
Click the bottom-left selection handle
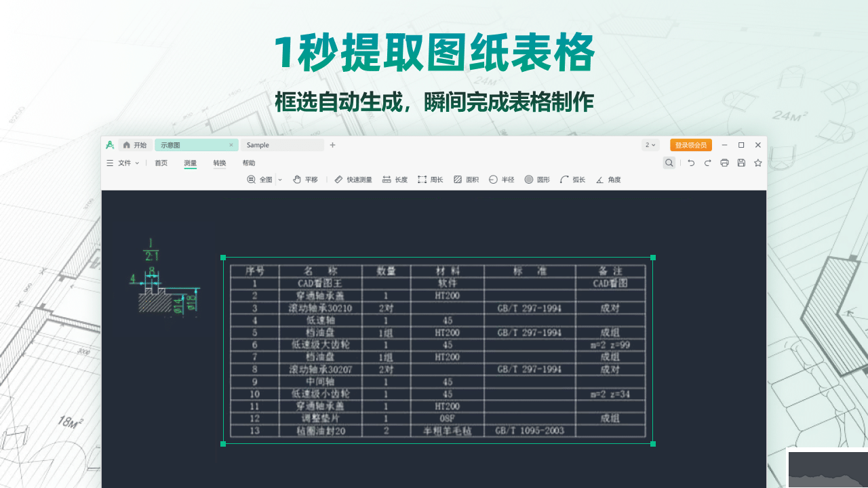(x=223, y=444)
